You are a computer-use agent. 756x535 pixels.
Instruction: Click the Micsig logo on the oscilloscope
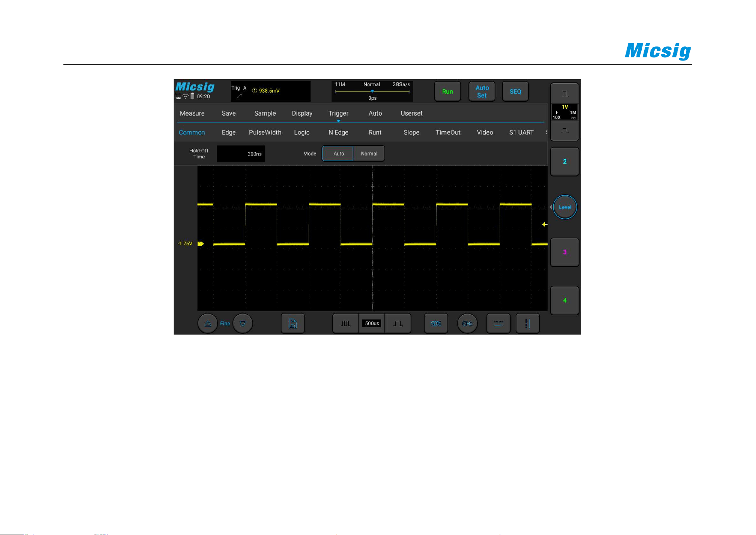[195, 87]
